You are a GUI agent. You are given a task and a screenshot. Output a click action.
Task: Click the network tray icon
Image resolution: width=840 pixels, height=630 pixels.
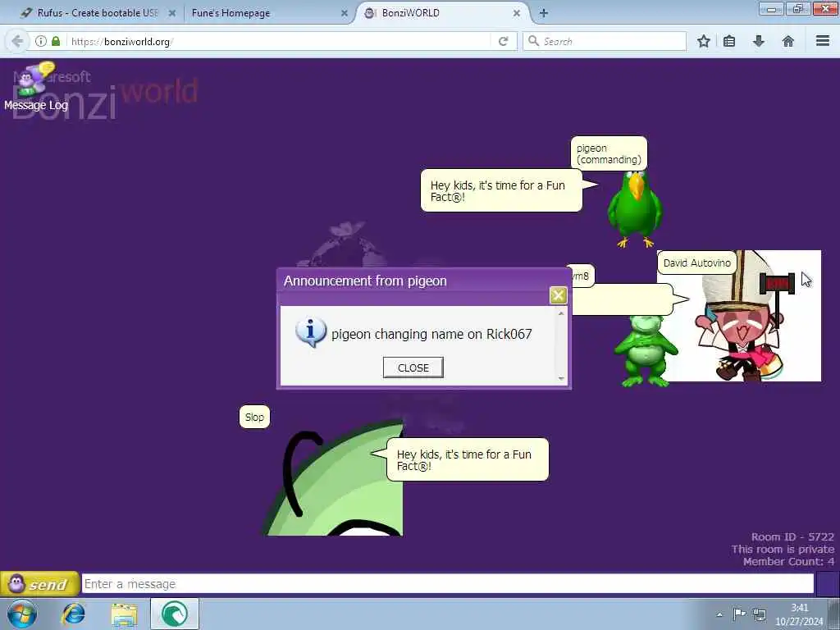pos(759,614)
